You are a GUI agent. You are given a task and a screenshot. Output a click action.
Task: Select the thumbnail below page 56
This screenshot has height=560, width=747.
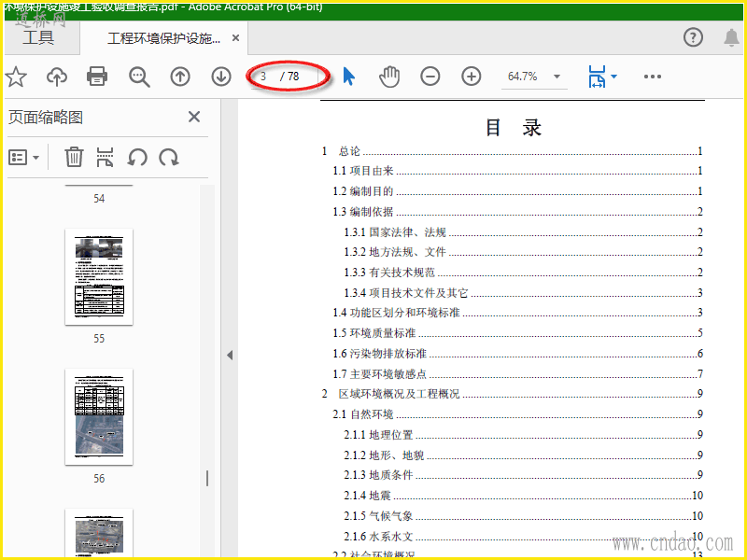click(99, 532)
